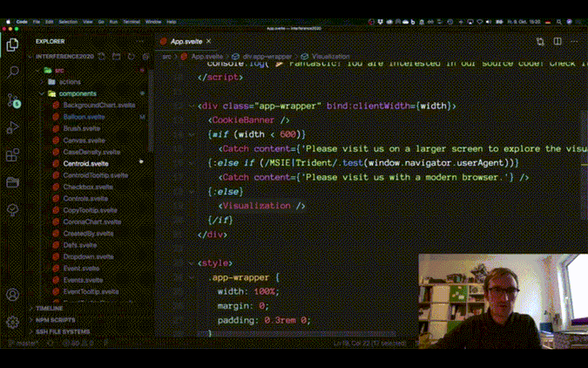Click the editor horizontal scrollbar
588x368 pixels.
[296, 333]
